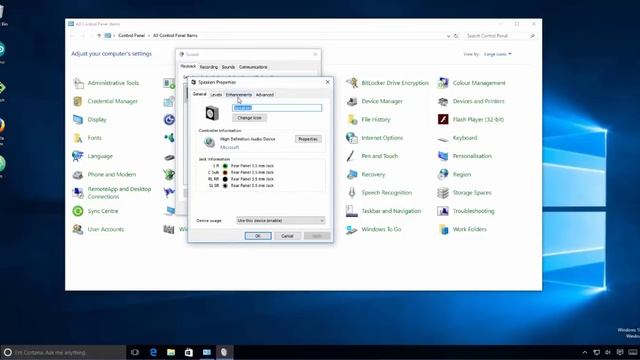The height and width of the screenshot is (360, 640).
Task: Click Control Panel in the address breadcrumb
Action: (x=131, y=36)
